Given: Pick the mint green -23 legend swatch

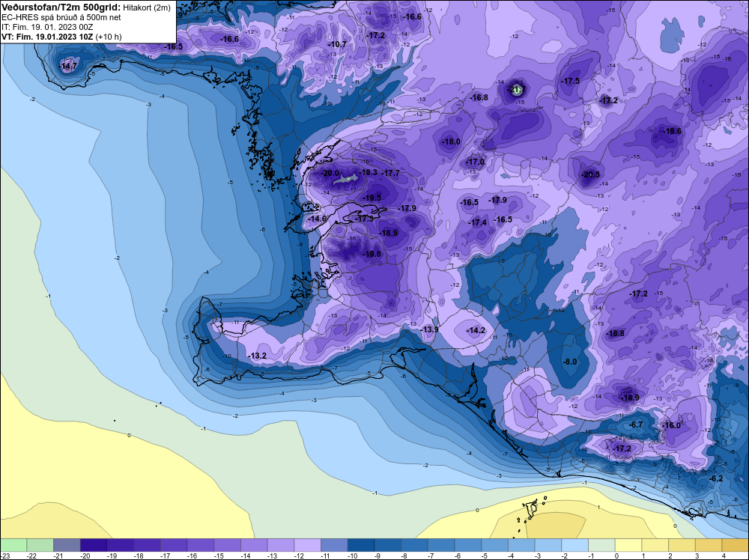Looking at the screenshot, I should pos(13,545).
